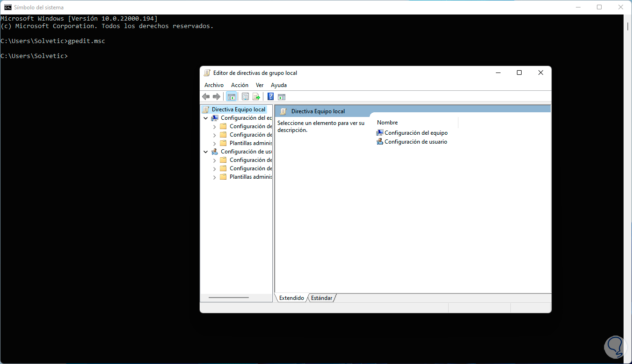This screenshot has width=632, height=364.
Task: Select the Configuración del equipo node in the tree
Action: (x=246, y=118)
